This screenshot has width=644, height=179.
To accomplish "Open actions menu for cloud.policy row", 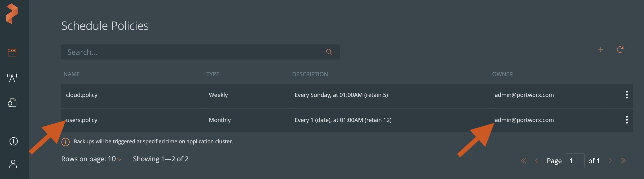I will (626, 95).
